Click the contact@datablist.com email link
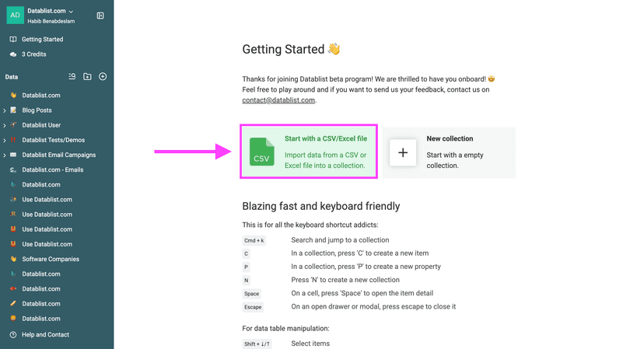This screenshot has width=644, height=349. (278, 100)
